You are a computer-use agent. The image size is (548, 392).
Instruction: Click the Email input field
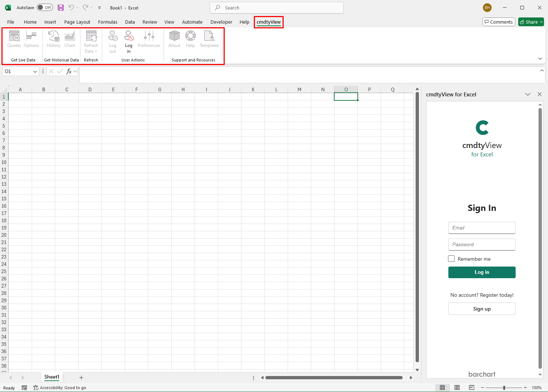click(x=482, y=228)
